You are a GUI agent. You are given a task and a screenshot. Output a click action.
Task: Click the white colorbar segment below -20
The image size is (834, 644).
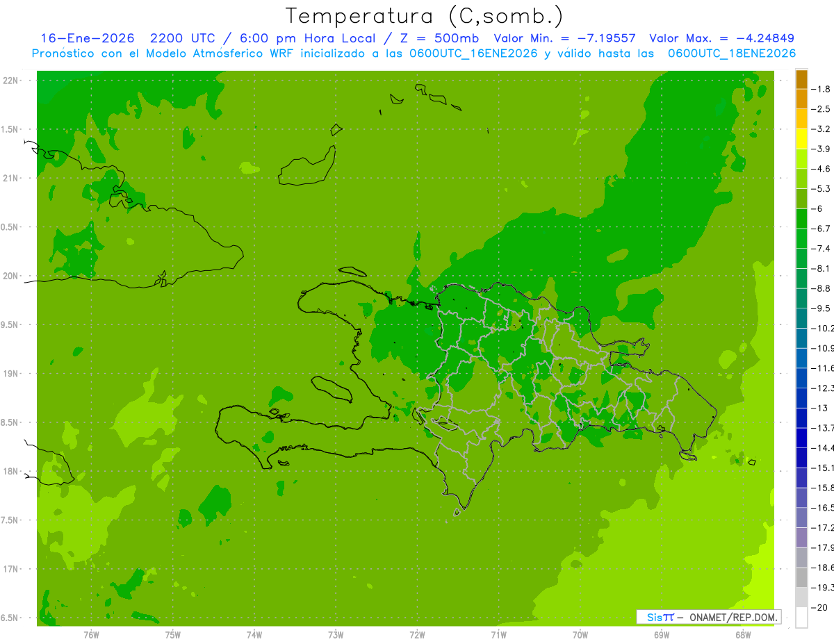801,617
